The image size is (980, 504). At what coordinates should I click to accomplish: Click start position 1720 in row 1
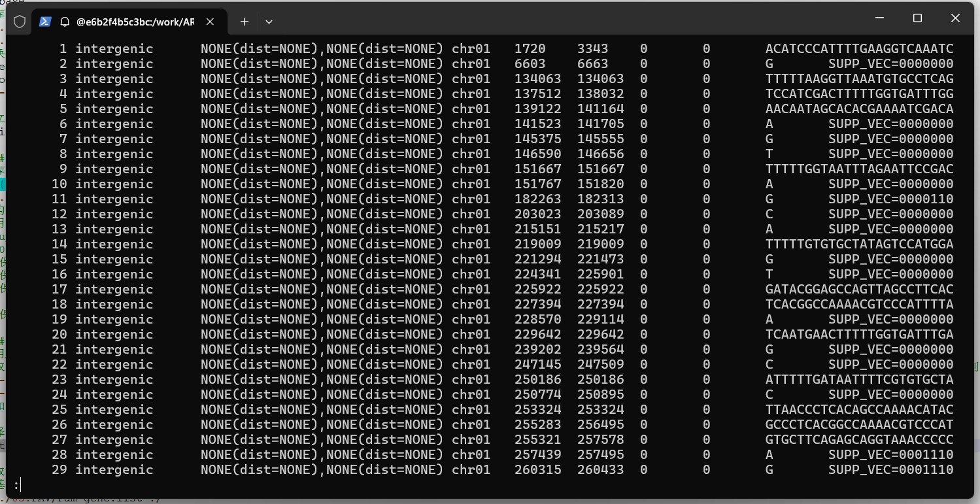(530, 49)
